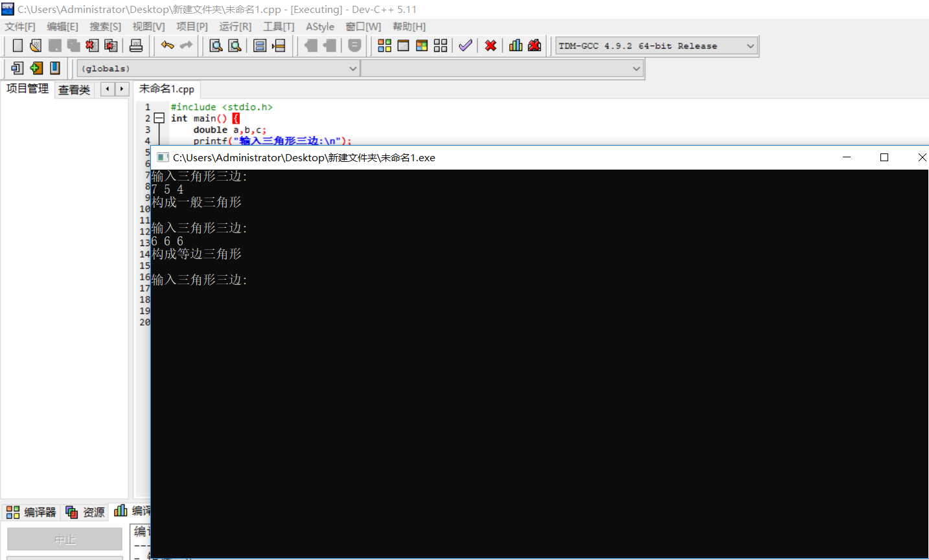The width and height of the screenshot is (929, 560).
Task: Click the left tab-scroll arrow beside 查看类
Action: tap(108, 89)
